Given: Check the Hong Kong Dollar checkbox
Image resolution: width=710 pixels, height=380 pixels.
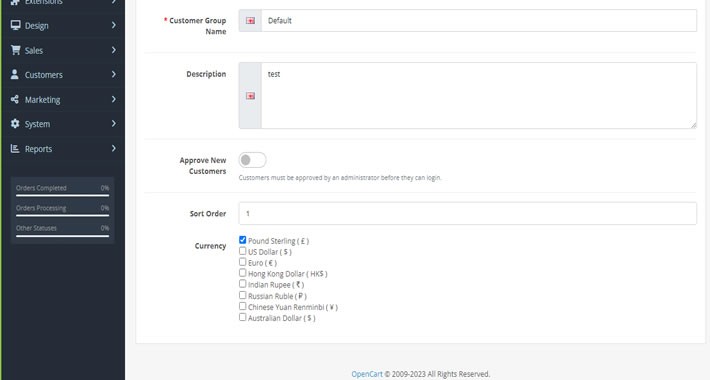Looking at the screenshot, I should [243, 273].
